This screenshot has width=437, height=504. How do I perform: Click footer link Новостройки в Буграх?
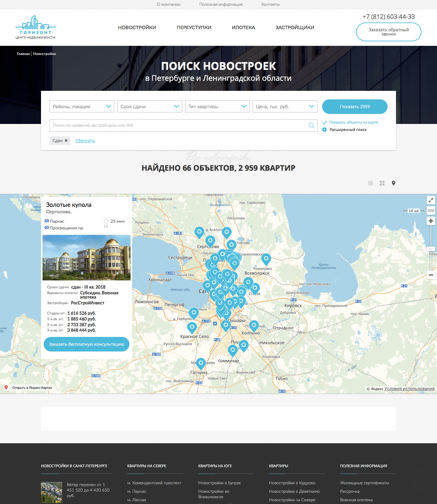(220, 483)
